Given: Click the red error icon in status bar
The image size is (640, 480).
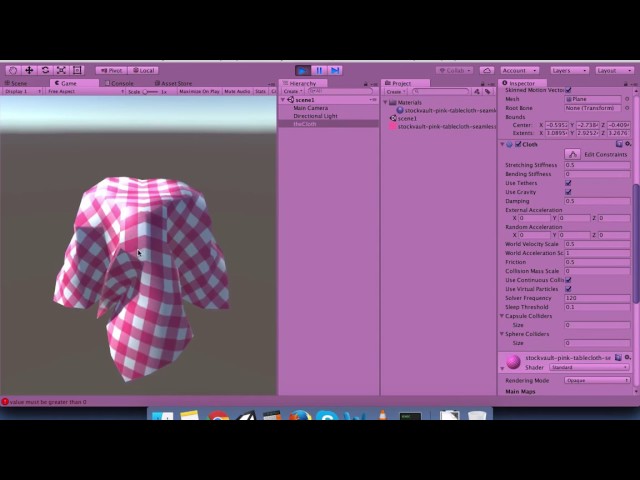Looking at the screenshot, I should coord(5,402).
